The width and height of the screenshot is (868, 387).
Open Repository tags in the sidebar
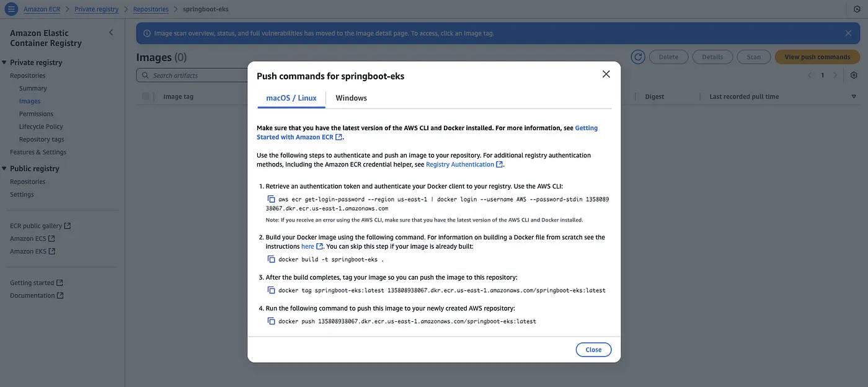tap(42, 140)
